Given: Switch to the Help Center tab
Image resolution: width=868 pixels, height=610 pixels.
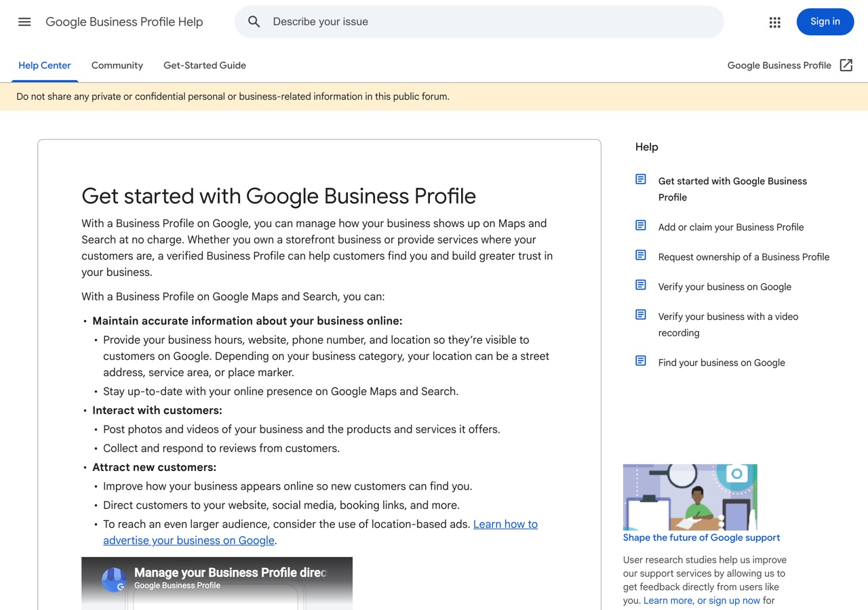Looking at the screenshot, I should (45, 65).
